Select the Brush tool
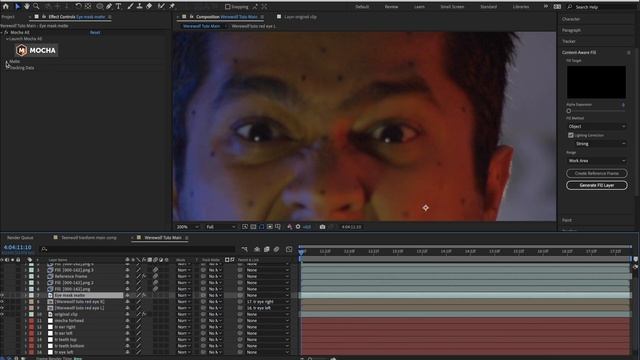The width and height of the screenshot is (640, 360). pyautogui.click(x=130, y=6)
